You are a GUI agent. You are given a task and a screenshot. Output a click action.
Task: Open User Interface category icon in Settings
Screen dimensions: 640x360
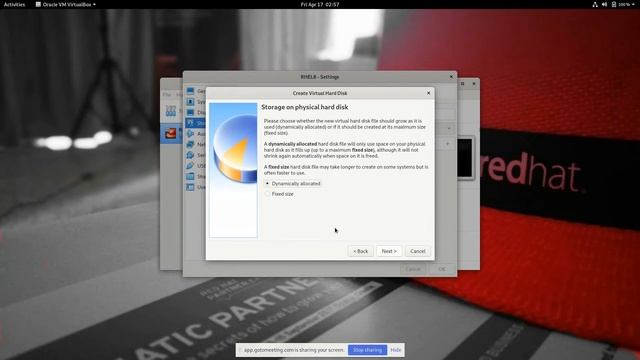click(x=191, y=187)
